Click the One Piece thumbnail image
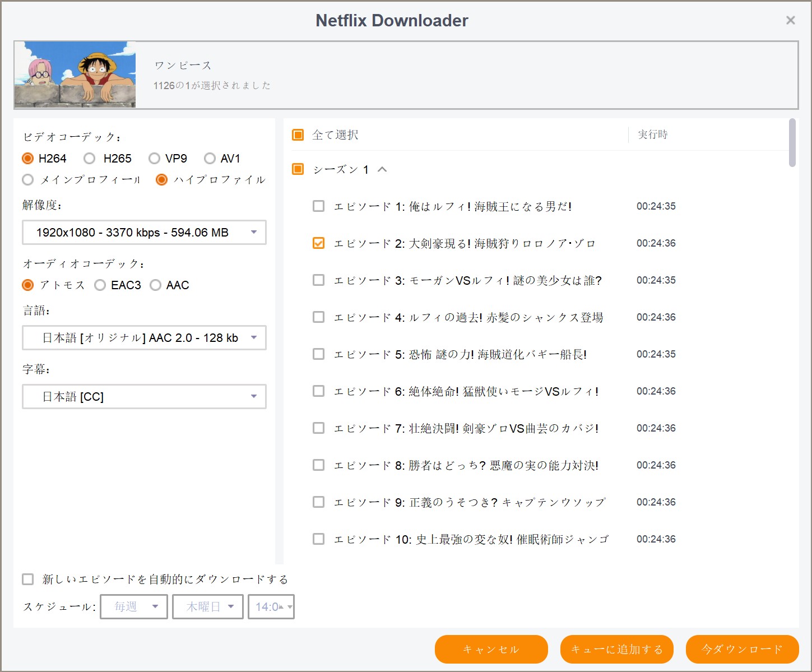This screenshot has height=672, width=812. click(x=75, y=74)
